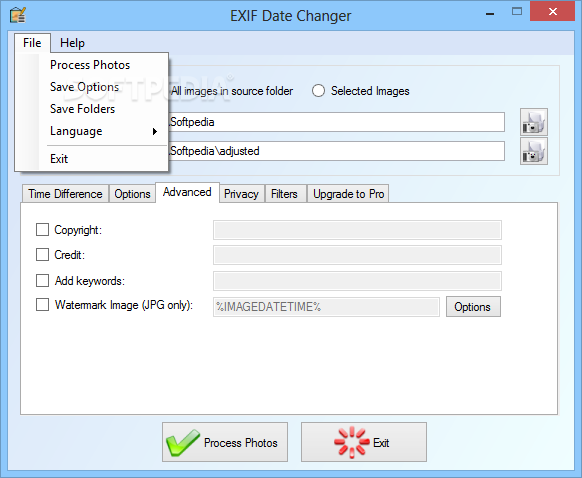Expand the Language submenu arrow

(155, 131)
